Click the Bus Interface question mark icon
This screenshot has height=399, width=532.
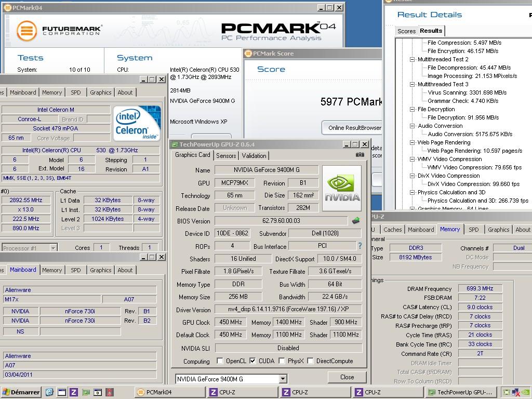click(x=360, y=246)
